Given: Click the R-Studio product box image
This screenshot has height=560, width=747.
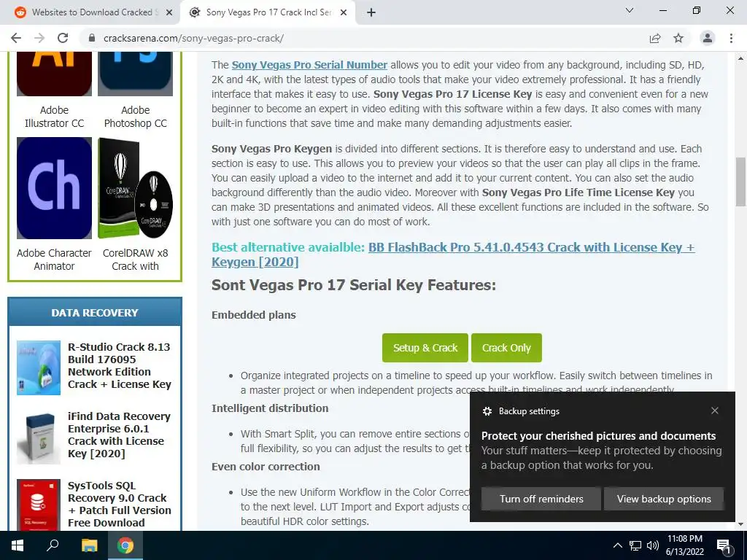Looking at the screenshot, I should point(39,367).
